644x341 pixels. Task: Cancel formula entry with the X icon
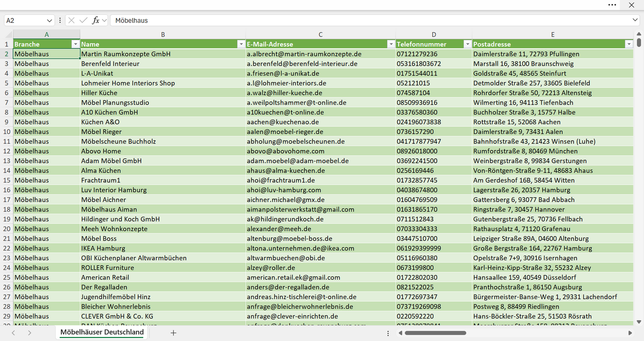point(71,20)
